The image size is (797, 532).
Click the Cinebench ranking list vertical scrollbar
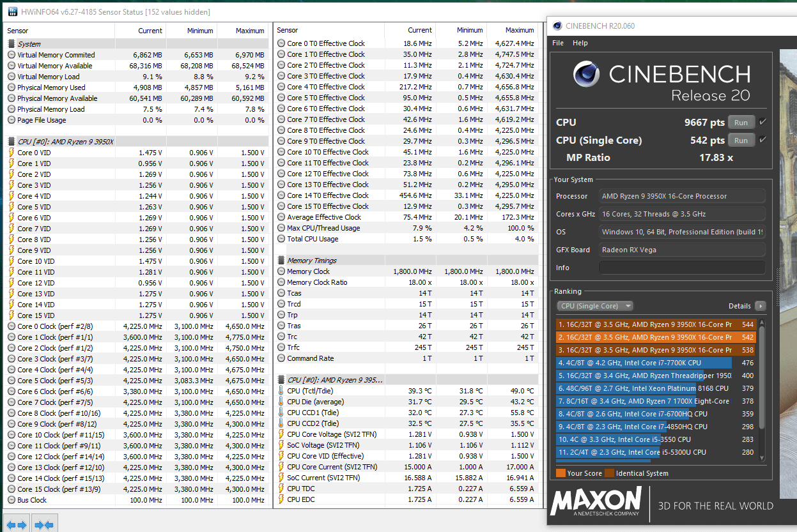click(x=761, y=390)
